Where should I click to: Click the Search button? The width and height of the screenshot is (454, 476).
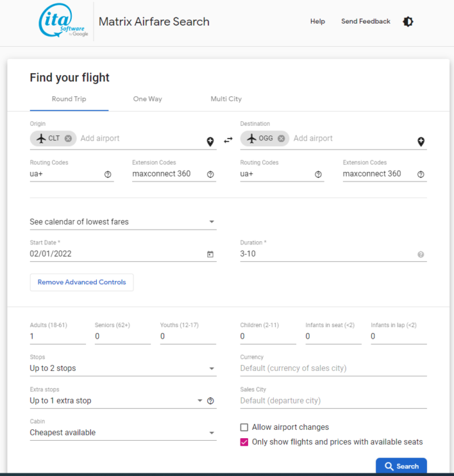pos(401,466)
